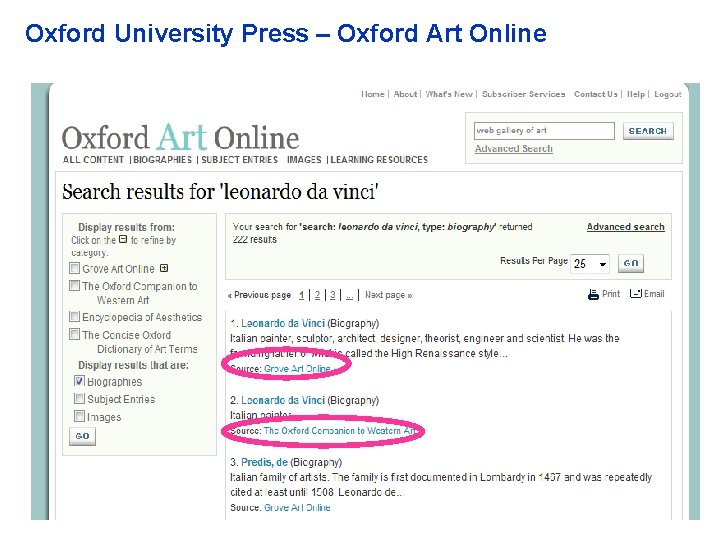Open the Results Per Page dropdown
720x540 pixels.
tap(590, 264)
